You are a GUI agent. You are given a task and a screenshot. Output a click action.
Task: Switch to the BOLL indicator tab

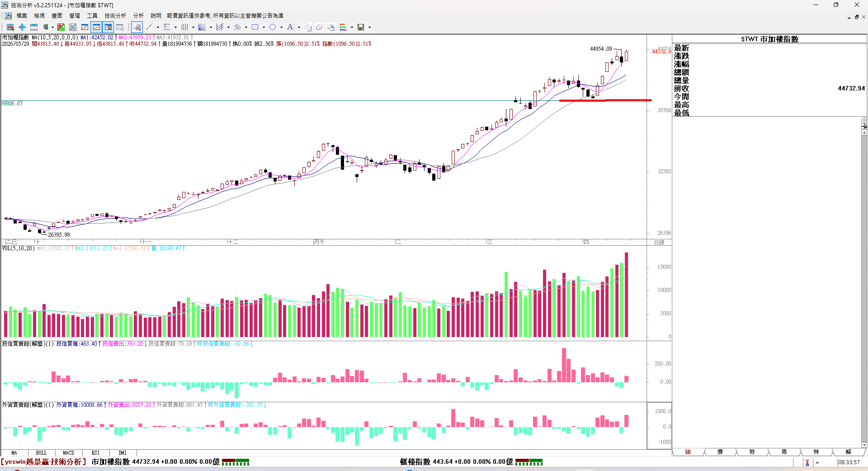pos(41,452)
